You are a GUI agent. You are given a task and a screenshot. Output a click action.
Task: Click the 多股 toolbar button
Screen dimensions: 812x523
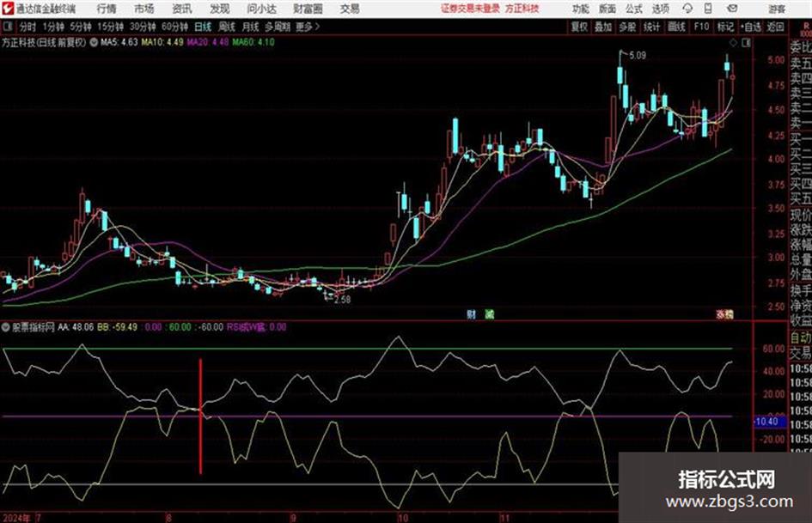point(627,27)
